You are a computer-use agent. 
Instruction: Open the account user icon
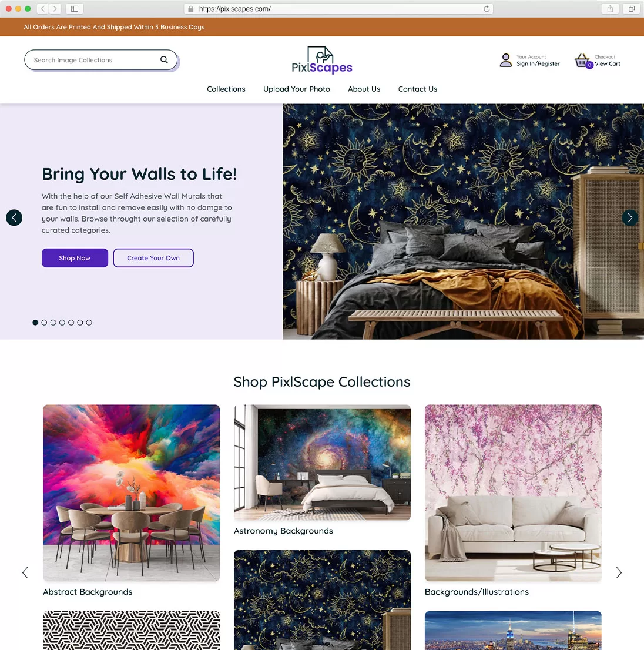505,60
